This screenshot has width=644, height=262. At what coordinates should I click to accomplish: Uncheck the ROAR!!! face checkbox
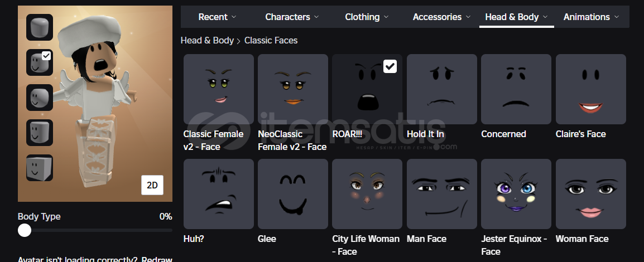point(390,66)
